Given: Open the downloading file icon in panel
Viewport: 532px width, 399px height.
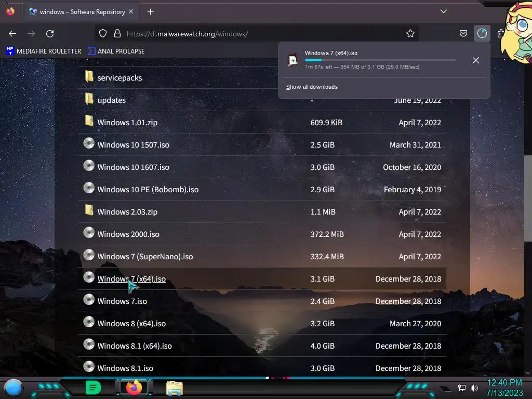Looking at the screenshot, I should [292, 60].
